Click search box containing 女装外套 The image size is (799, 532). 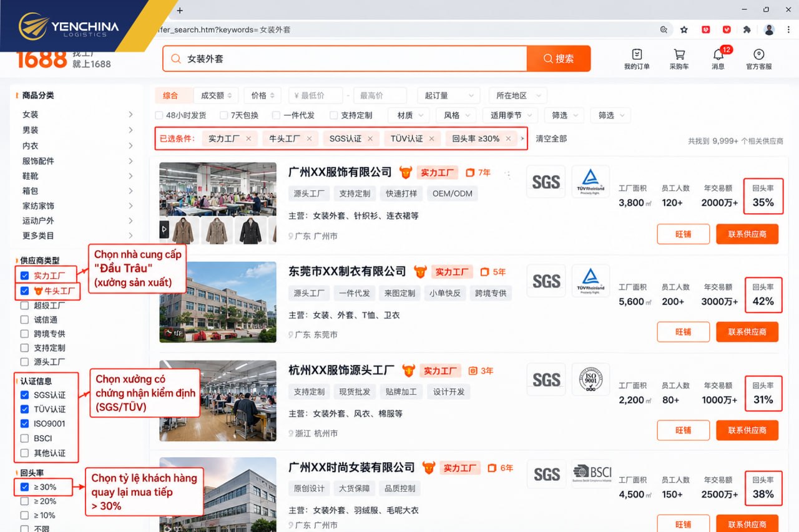point(345,59)
